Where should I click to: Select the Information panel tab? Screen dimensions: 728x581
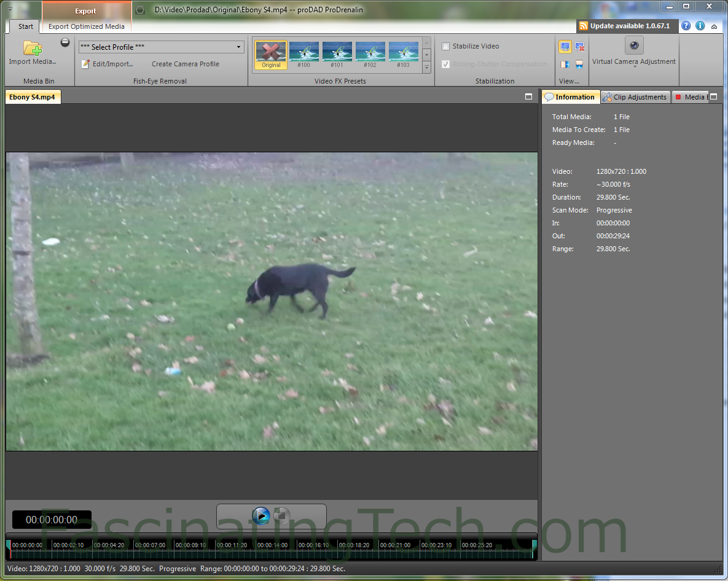[571, 97]
